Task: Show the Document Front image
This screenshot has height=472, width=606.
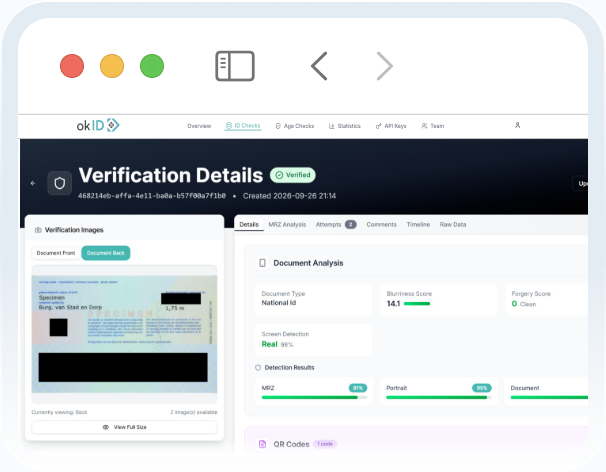Action: coord(56,253)
